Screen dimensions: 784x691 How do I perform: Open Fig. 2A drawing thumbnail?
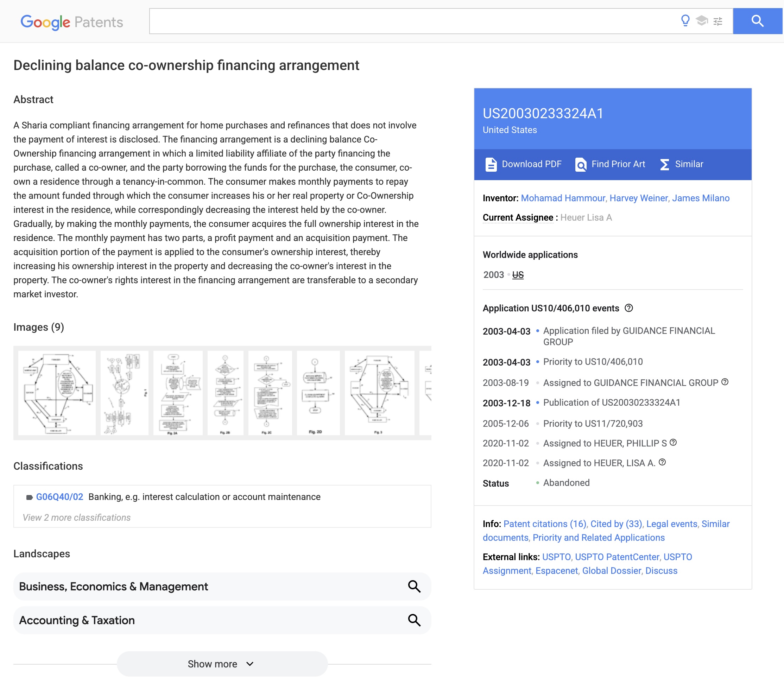178,393
